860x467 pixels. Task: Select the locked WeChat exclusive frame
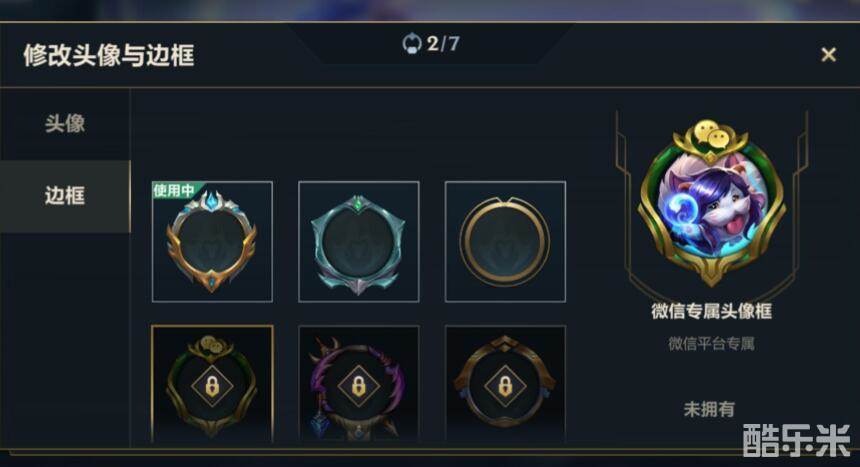click(x=212, y=384)
